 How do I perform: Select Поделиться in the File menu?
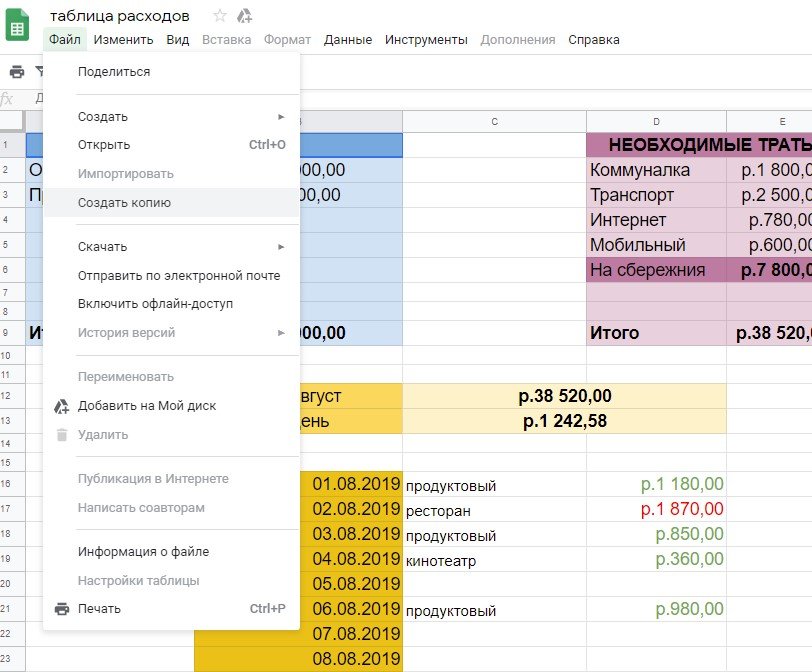[114, 72]
